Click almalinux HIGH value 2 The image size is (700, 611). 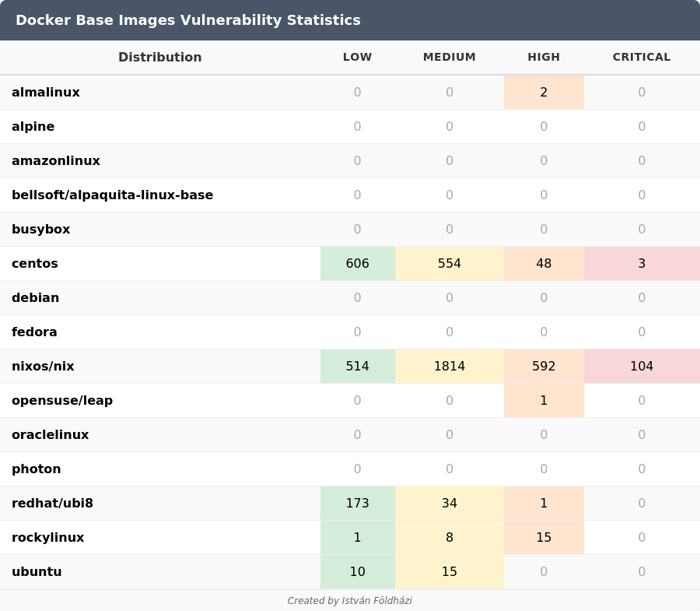pos(544,92)
